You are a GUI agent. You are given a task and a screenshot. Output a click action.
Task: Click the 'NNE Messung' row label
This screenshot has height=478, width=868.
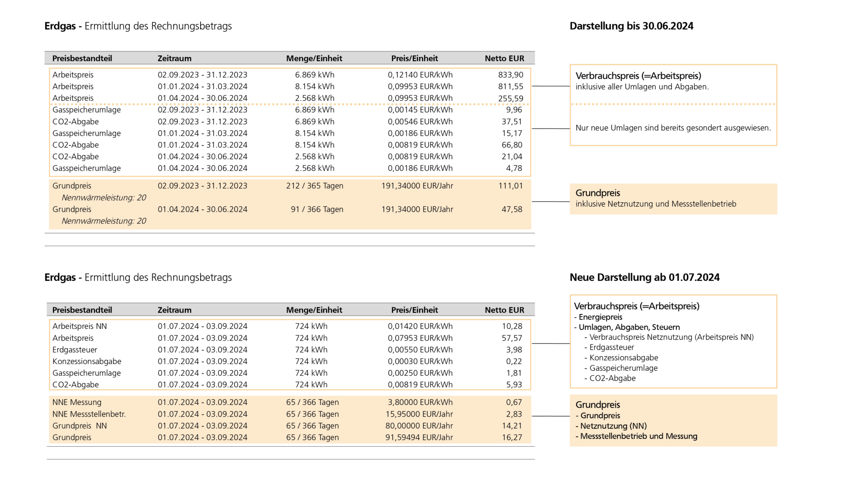click(x=76, y=403)
